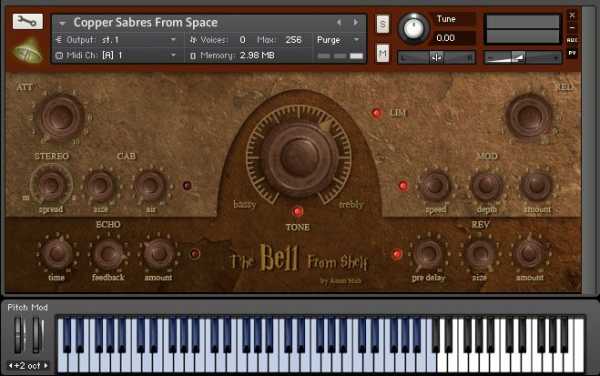Click the pan slider beneath Tune
Viewport: 600px width, 376px height.
coord(436,58)
